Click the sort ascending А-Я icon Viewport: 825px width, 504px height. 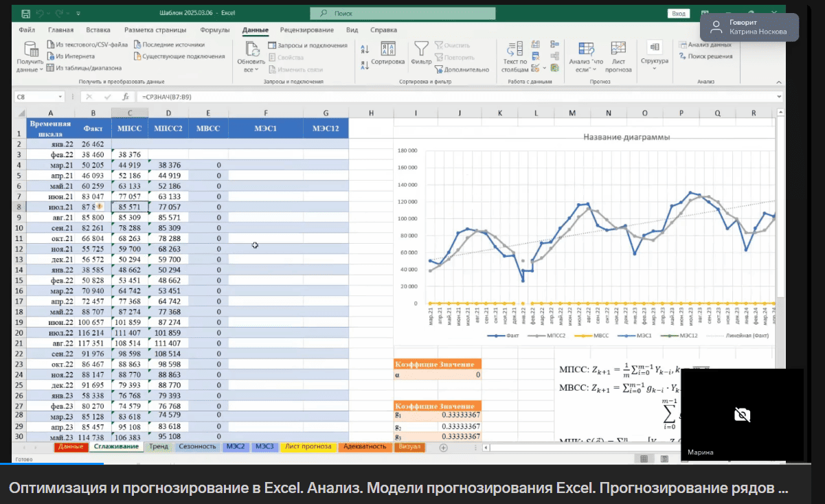pyautogui.click(x=365, y=49)
